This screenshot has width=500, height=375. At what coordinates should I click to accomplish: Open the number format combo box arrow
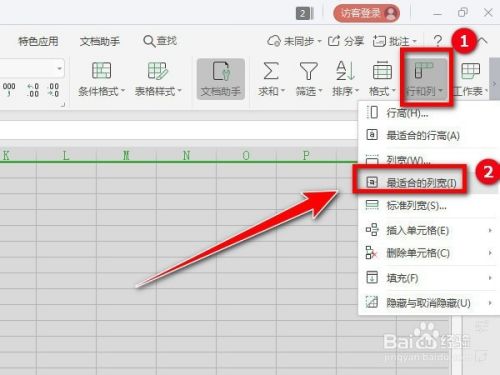click(59, 69)
